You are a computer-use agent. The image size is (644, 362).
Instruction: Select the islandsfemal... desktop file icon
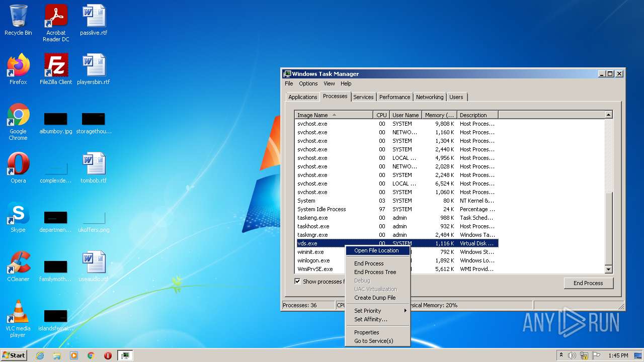(56, 320)
